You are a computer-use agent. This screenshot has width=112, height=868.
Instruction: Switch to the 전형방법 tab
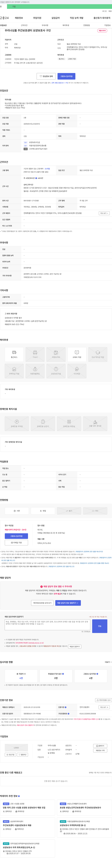coord(87,25)
